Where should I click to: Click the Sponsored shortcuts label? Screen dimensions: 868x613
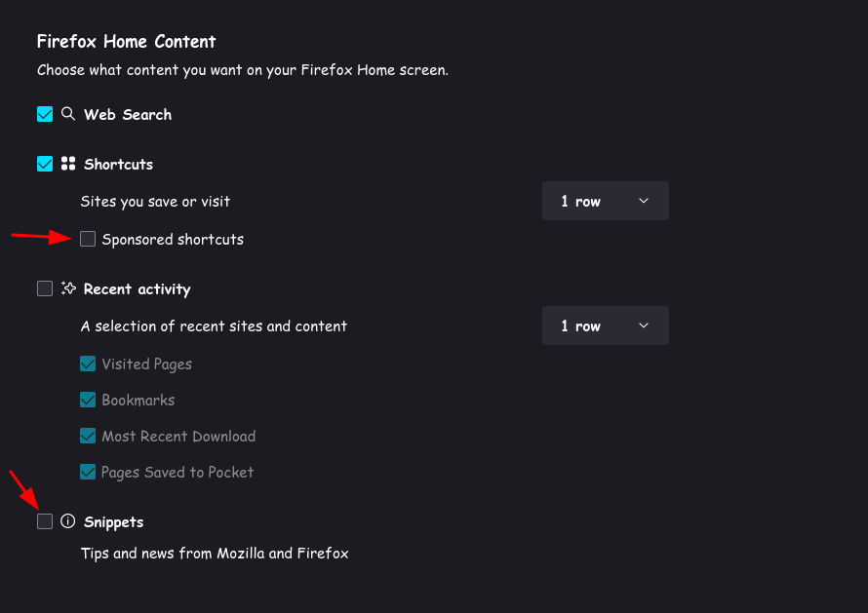tap(173, 240)
